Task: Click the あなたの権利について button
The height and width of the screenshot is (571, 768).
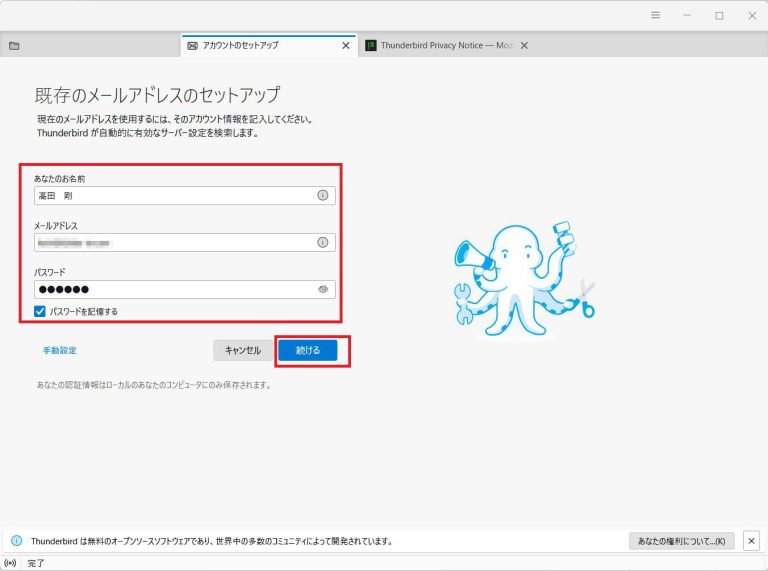Action: tap(681, 541)
